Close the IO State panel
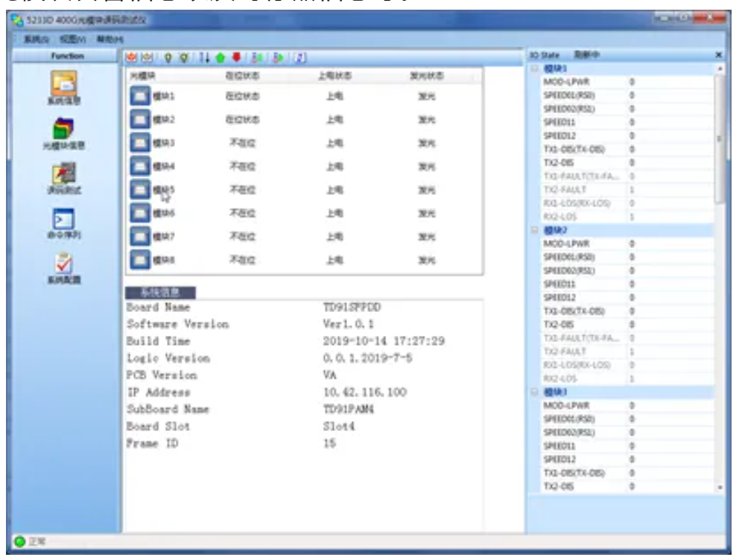745x560 pixels. [718, 56]
